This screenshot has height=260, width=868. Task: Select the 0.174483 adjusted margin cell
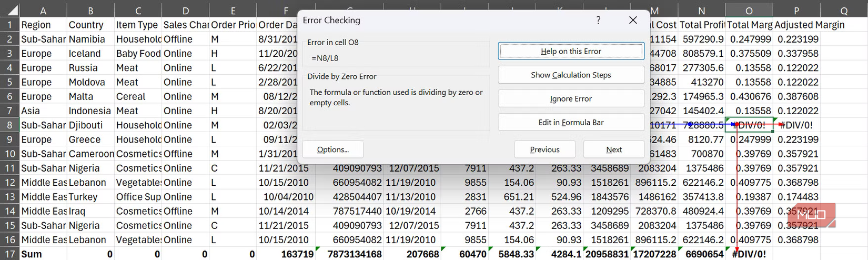tap(796, 197)
